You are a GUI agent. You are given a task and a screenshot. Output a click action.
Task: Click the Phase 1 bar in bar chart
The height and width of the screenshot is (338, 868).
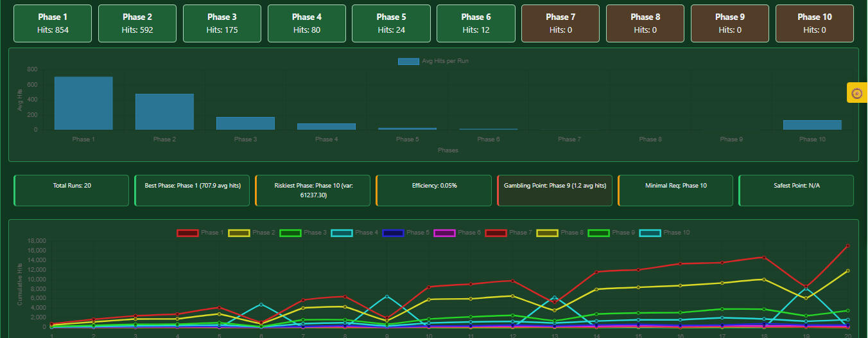click(83, 103)
